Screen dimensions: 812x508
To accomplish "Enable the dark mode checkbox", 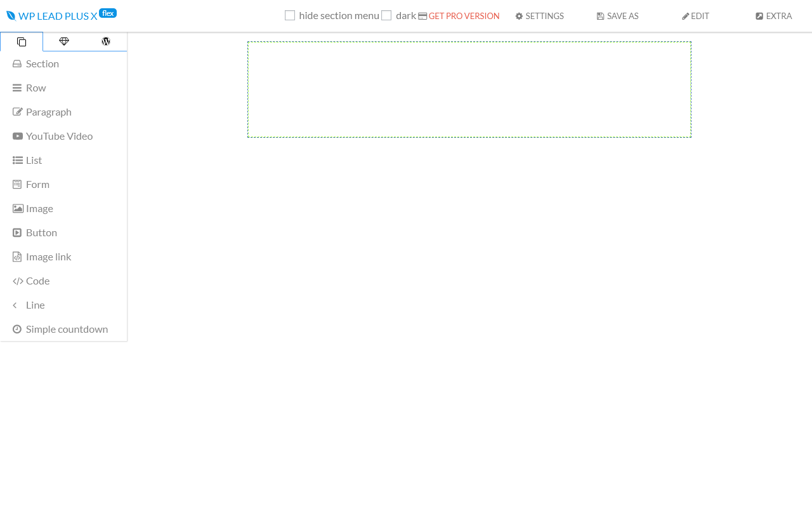I will pyautogui.click(x=386, y=15).
